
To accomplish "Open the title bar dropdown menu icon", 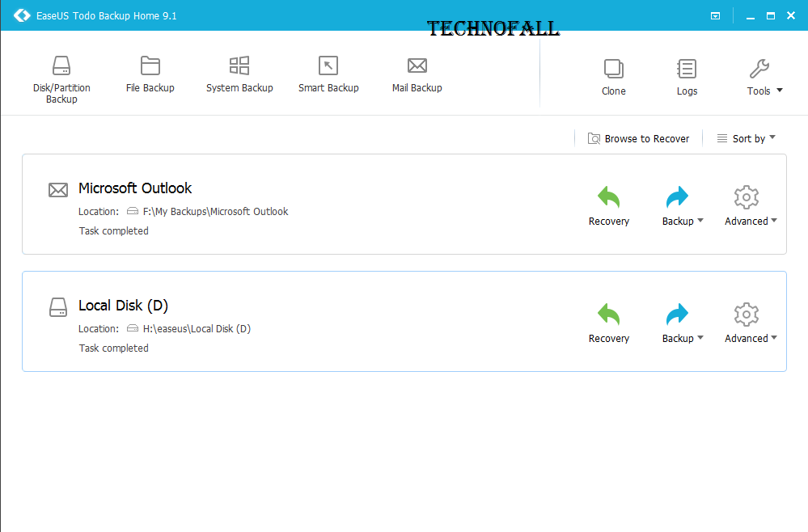I will click(715, 16).
